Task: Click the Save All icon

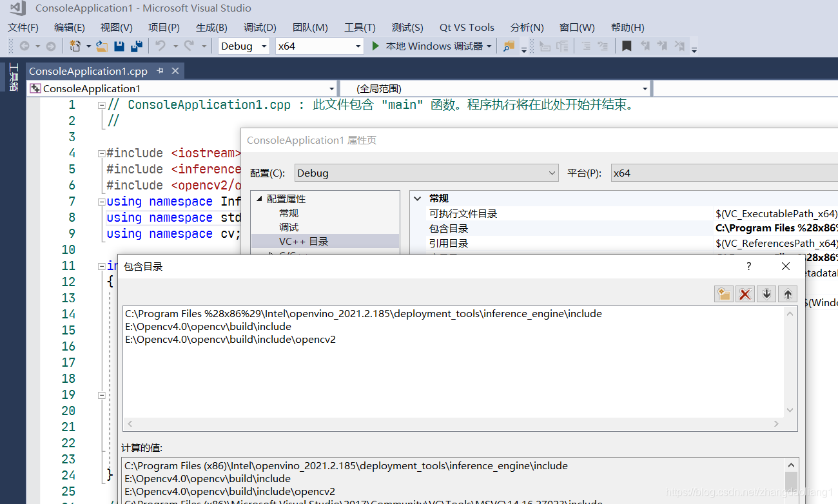Action: click(x=136, y=46)
